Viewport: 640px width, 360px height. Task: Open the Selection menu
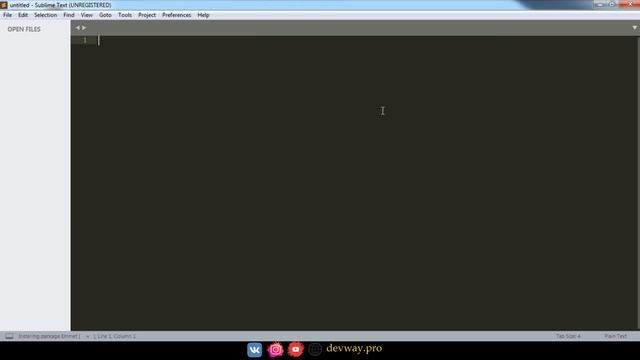[45, 15]
